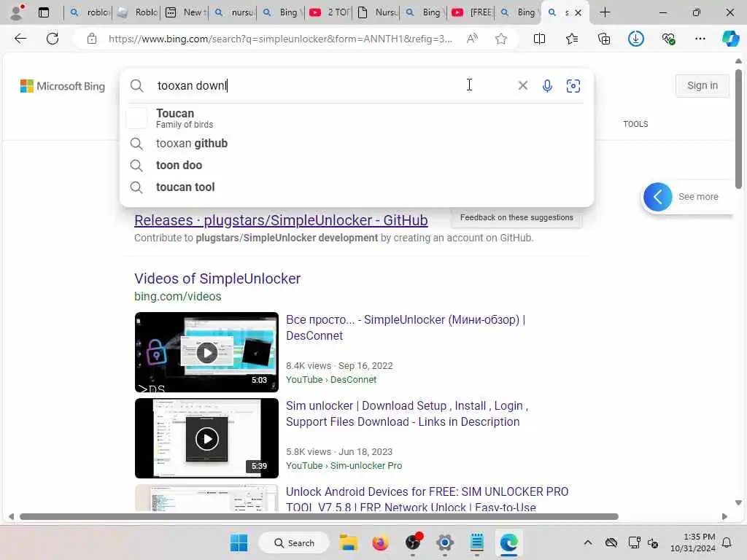Search using voice microphone

547,86
